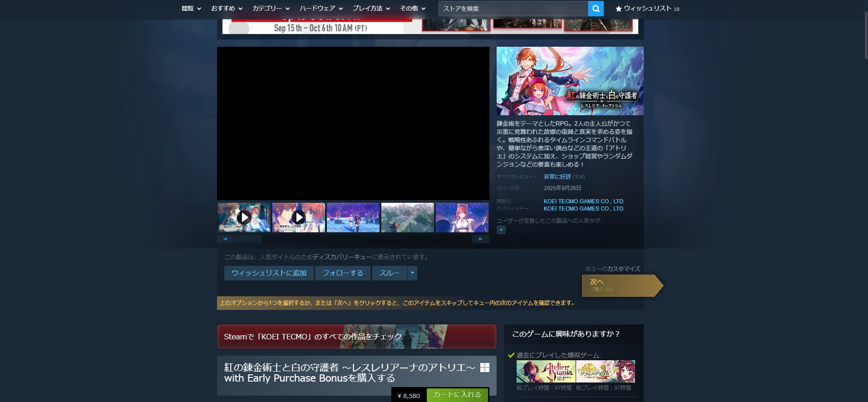
Task: Click the sale banner at top
Action: tap(430, 26)
